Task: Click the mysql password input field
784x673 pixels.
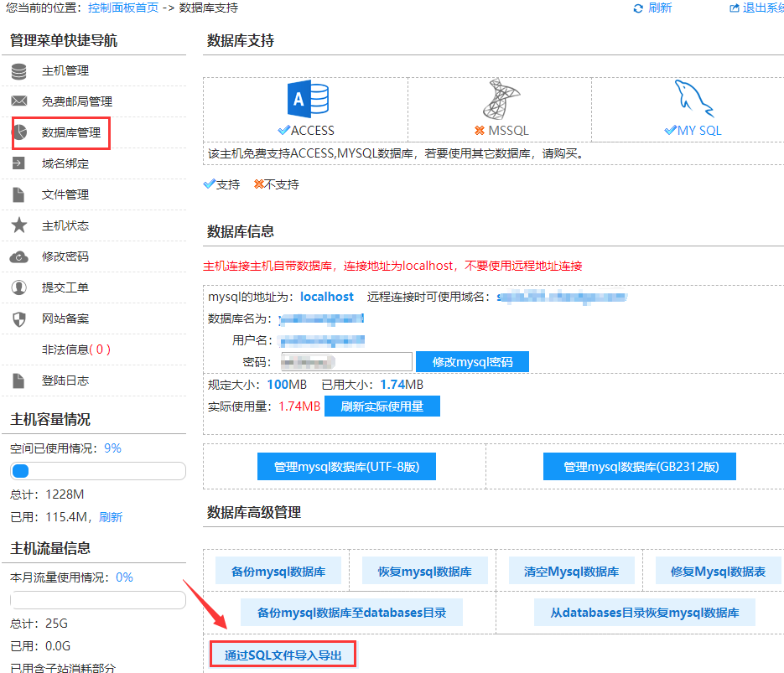Action: pos(345,361)
